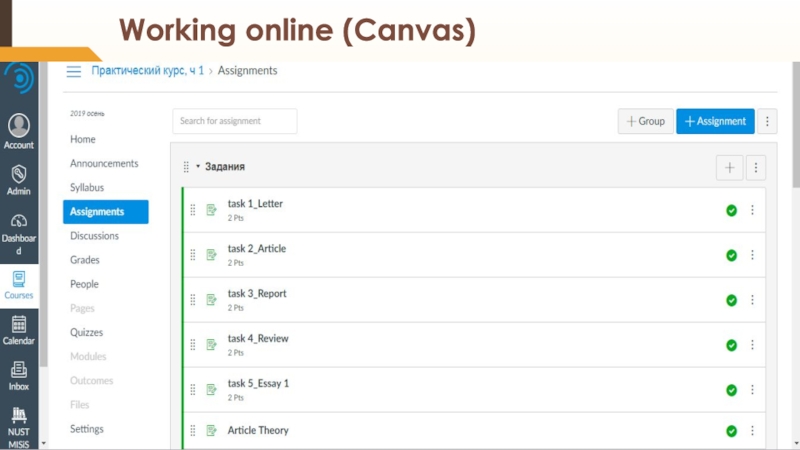Open the Задания group options menu
Screen dimensions: 800x450
tap(756, 168)
